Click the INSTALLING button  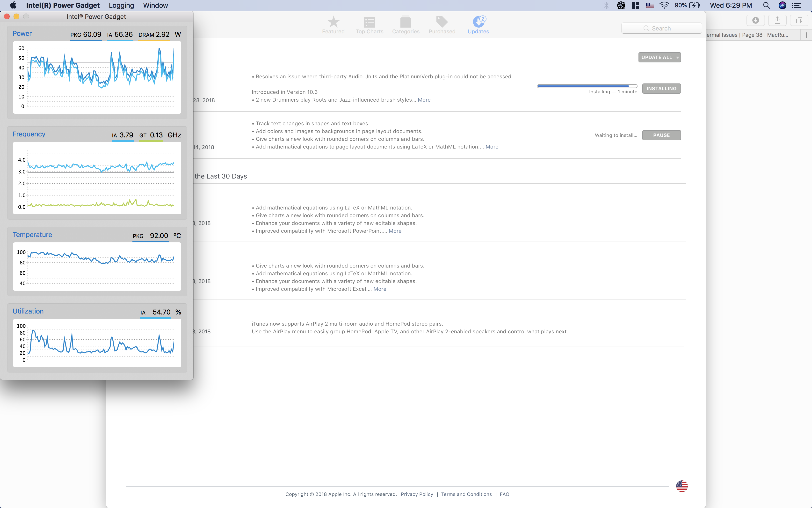[661, 89]
